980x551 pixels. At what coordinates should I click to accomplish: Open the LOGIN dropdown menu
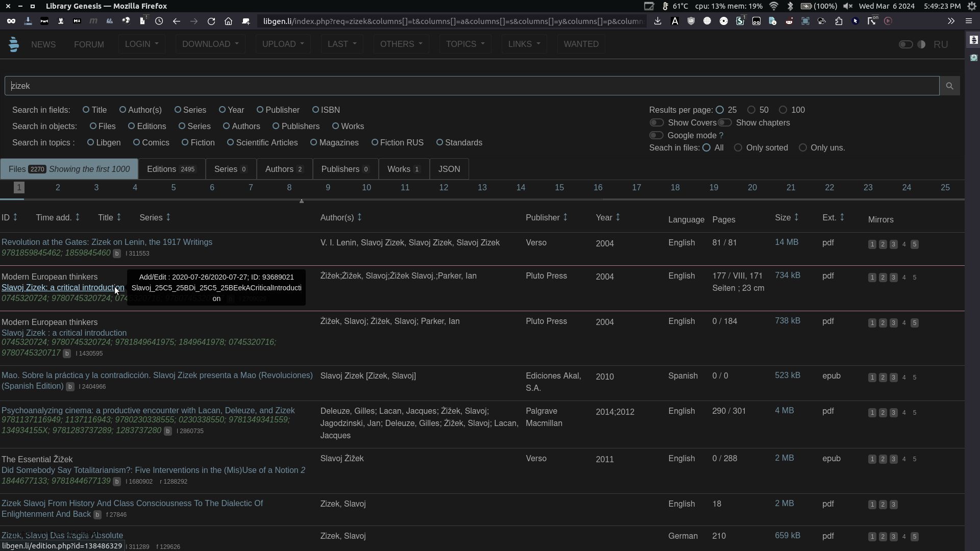pyautogui.click(x=141, y=44)
